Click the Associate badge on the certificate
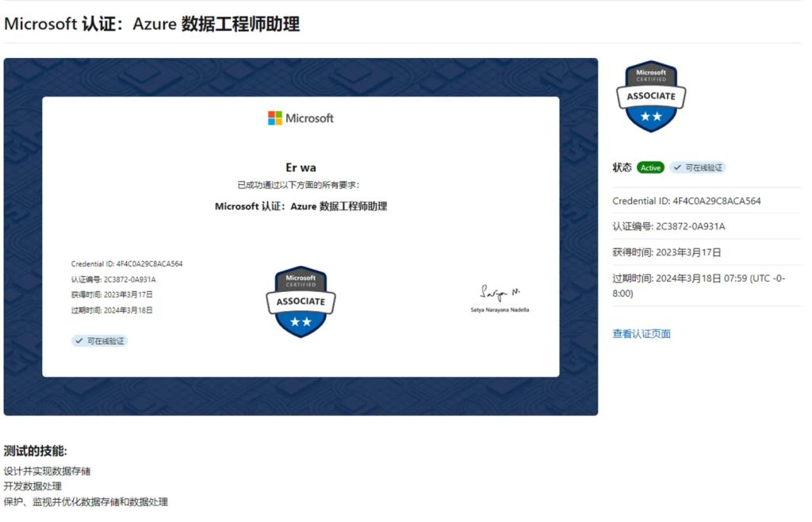The height and width of the screenshot is (522, 812). click(301, 302)
